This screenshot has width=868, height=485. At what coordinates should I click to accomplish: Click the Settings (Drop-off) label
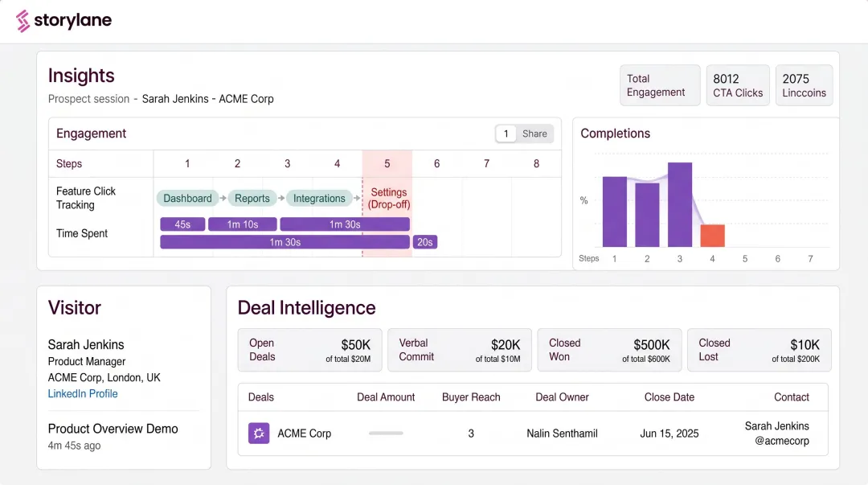[x=389, y=199]
